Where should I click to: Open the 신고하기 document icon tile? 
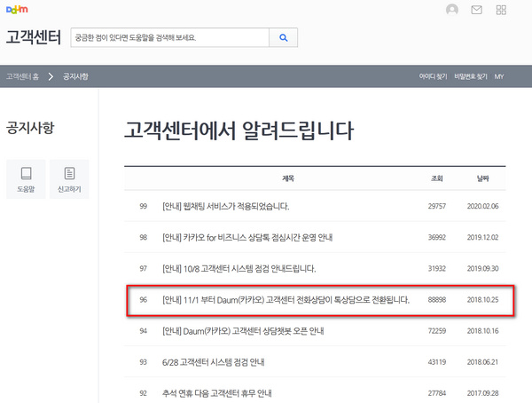[69, 179]
